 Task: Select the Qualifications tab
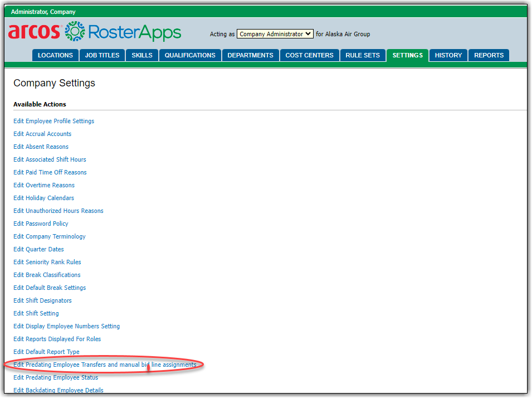(190, 55)
